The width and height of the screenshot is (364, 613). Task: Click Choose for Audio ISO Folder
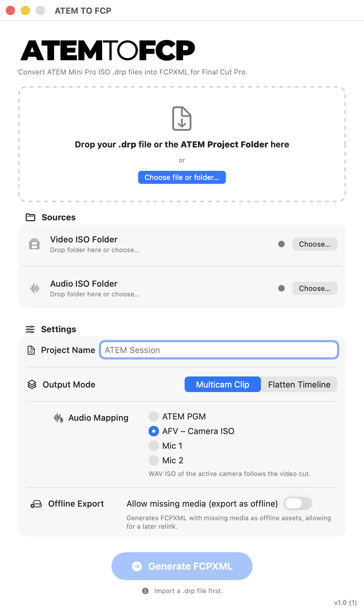[315, 288]
